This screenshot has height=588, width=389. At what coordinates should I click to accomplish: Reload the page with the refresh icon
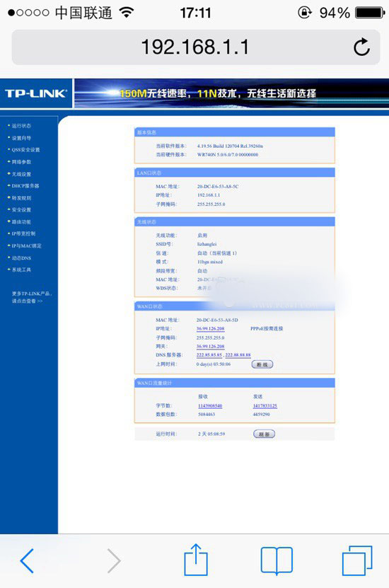click(x=361, y=47)
